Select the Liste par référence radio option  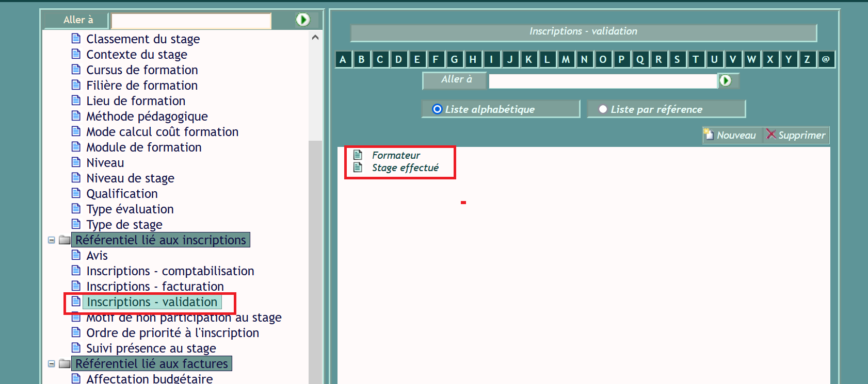(x=603, y=109)
